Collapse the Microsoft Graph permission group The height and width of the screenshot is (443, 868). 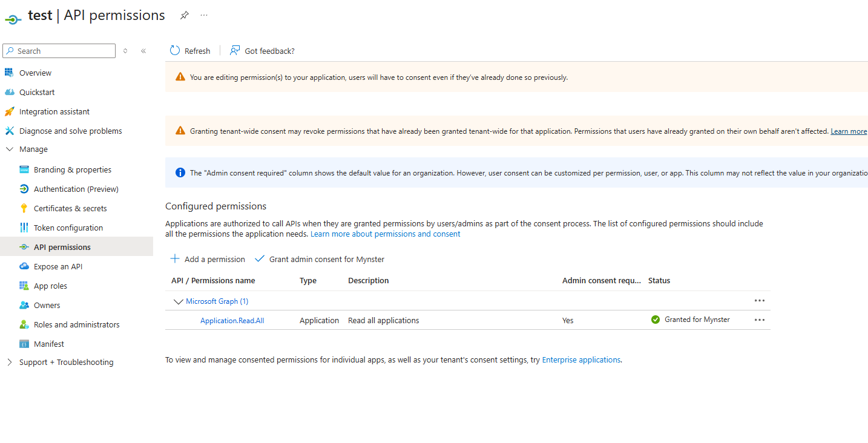(179, 301)
